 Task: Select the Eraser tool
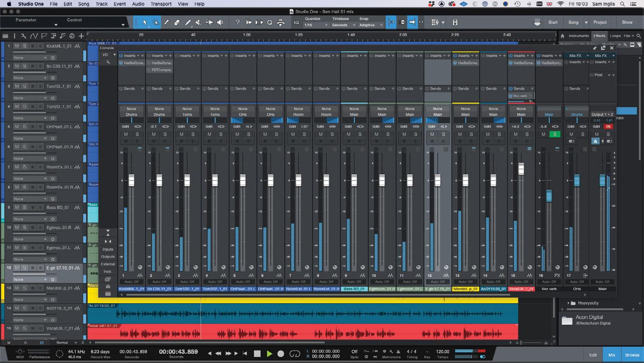click(x=177, y=22)
